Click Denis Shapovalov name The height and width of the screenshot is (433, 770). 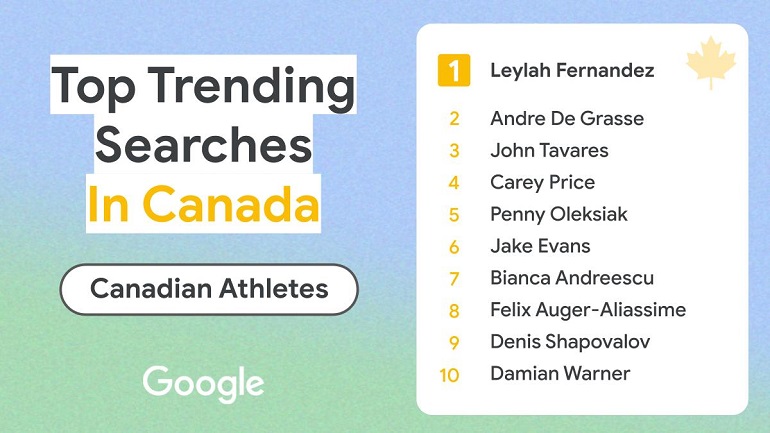pyautogui.click(x=570, y=342)
